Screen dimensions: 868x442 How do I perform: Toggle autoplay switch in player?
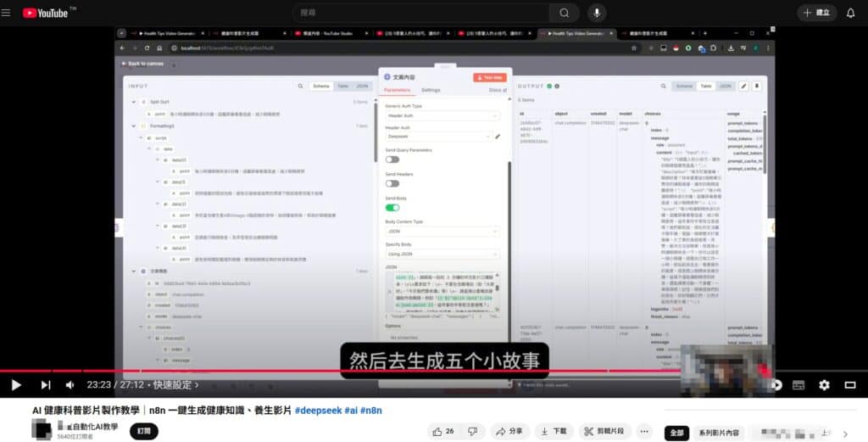773,384
